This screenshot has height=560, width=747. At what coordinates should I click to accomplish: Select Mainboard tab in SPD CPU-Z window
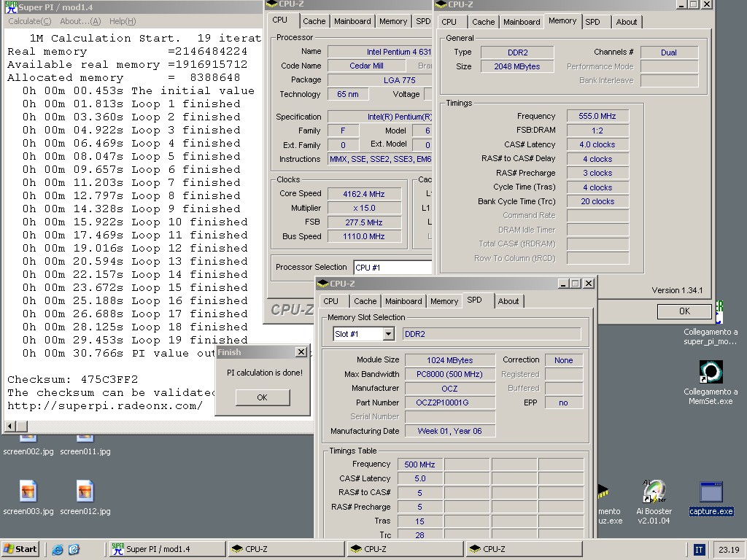pyautogui.click(x=403, y=301)
